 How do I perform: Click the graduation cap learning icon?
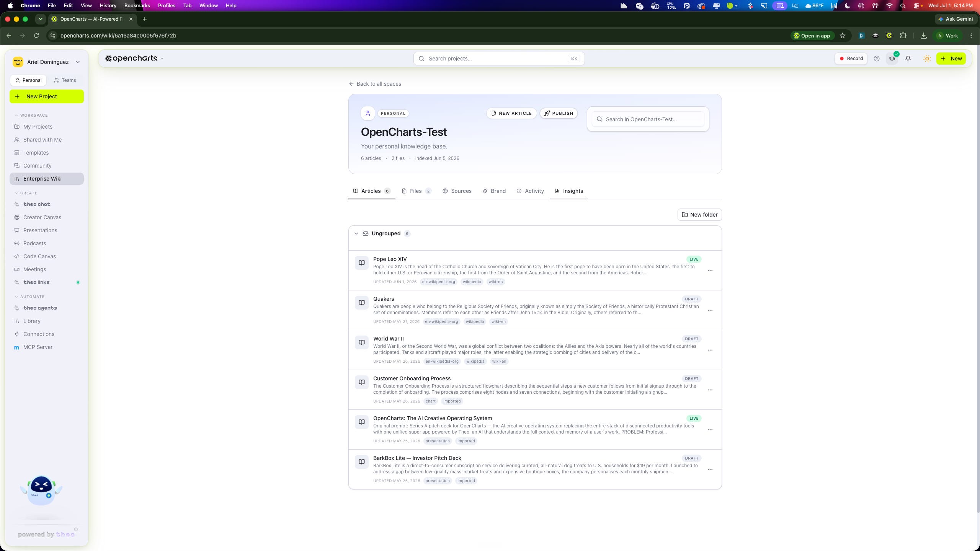pyautogui.click(x=892, y=59)
